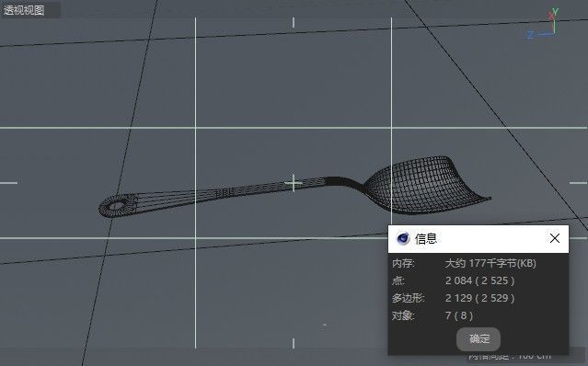Click the 透视视图 viewport label
The image size is (588, 366).
pyautogui.click(x=24, y=10)
